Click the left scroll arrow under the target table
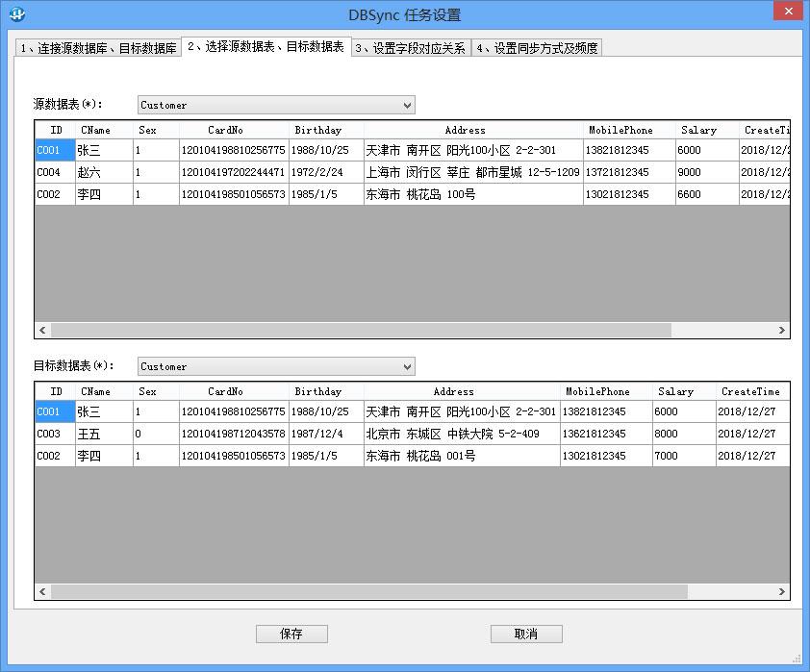This screenshot has width=810, height=672. [x=42, y=591]
